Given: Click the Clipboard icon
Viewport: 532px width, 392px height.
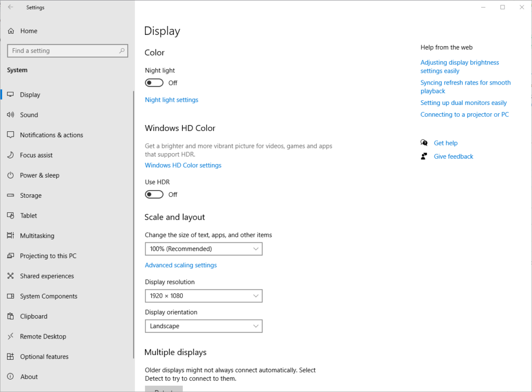Looking at the screenshot, I should tap(10, 316).
